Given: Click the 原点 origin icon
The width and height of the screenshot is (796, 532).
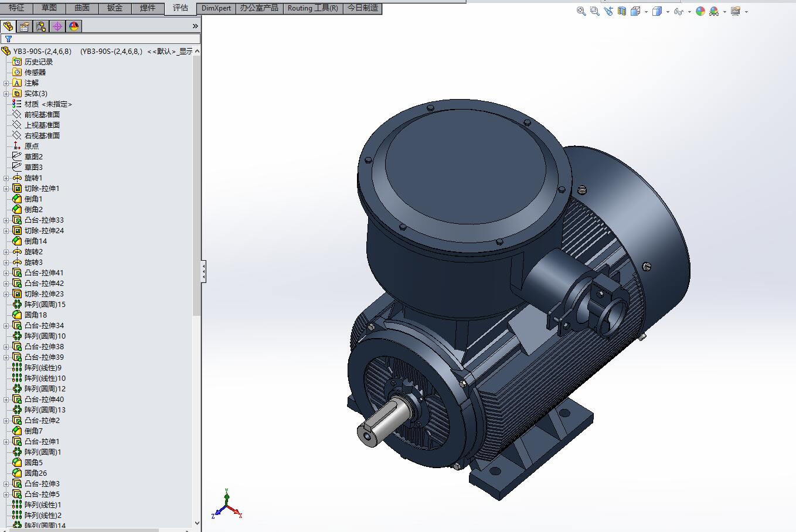Looking at the screenshot, I should coord(17,146).
